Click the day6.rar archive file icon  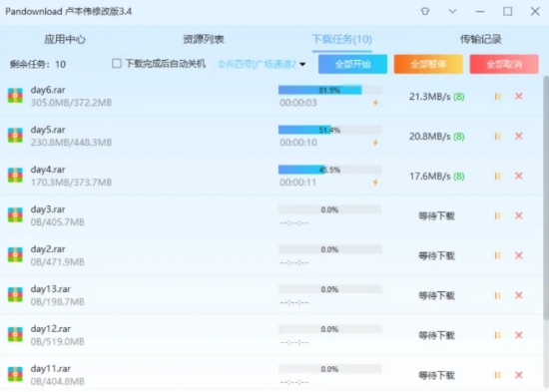click(x=15, y=96)
